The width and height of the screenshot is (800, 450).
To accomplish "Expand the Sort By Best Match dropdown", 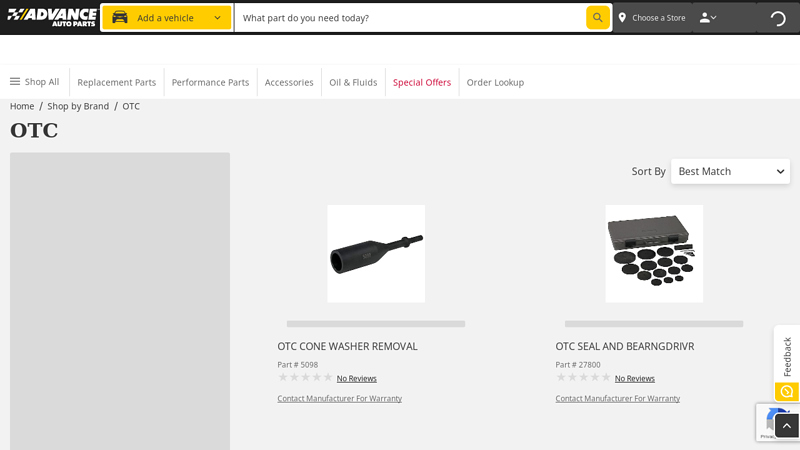I will point(730,171).
